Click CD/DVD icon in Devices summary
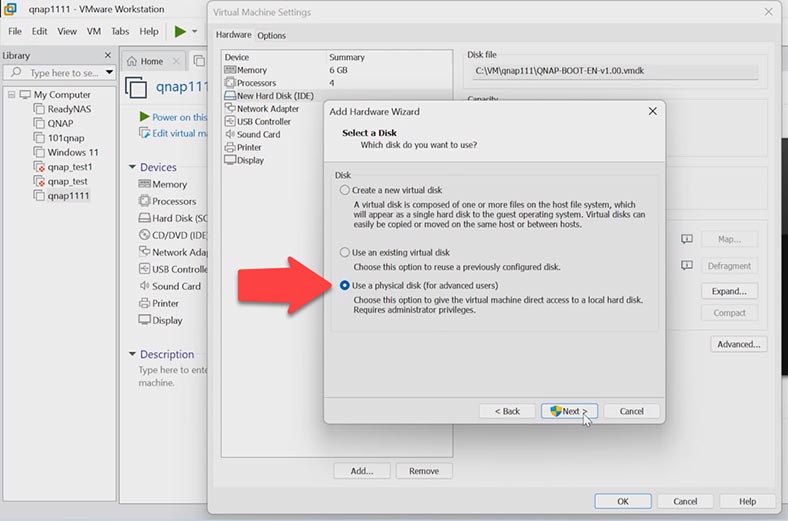The image size is (788, 521). (144, 235)
